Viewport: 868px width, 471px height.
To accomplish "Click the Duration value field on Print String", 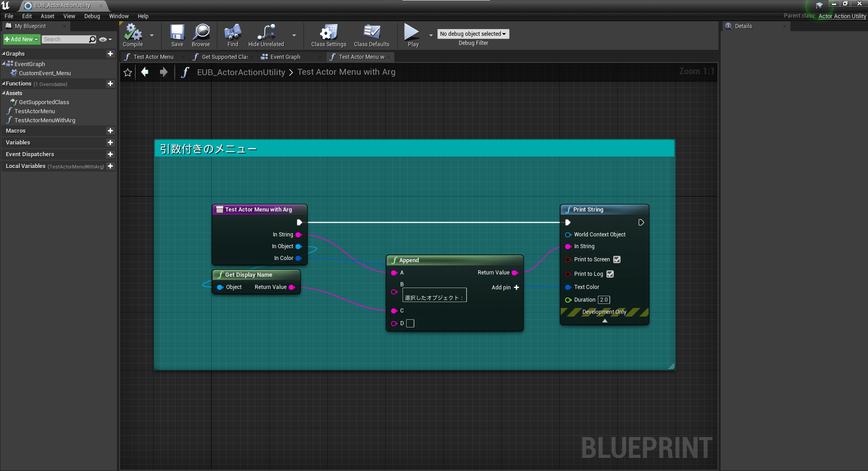I will pos(604,300).
